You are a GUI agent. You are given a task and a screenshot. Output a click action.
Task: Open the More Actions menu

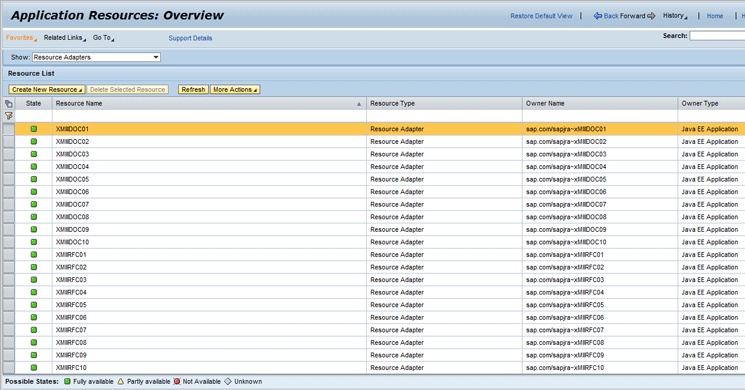pos(235,89)
